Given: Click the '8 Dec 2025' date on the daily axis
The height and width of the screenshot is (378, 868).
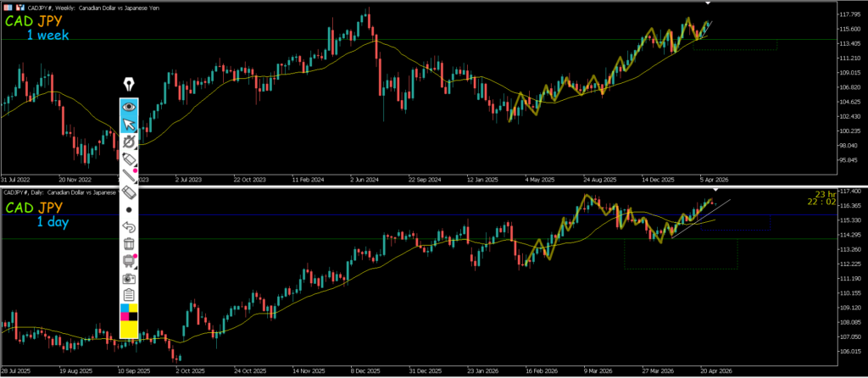Looking at the screenshot, I should click(x=364, y=372).
